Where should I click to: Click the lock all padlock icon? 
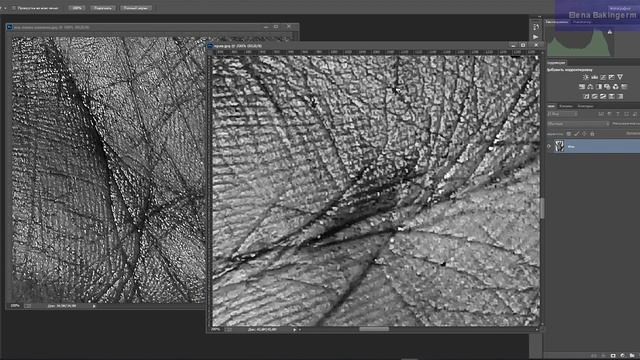point(592,133)
